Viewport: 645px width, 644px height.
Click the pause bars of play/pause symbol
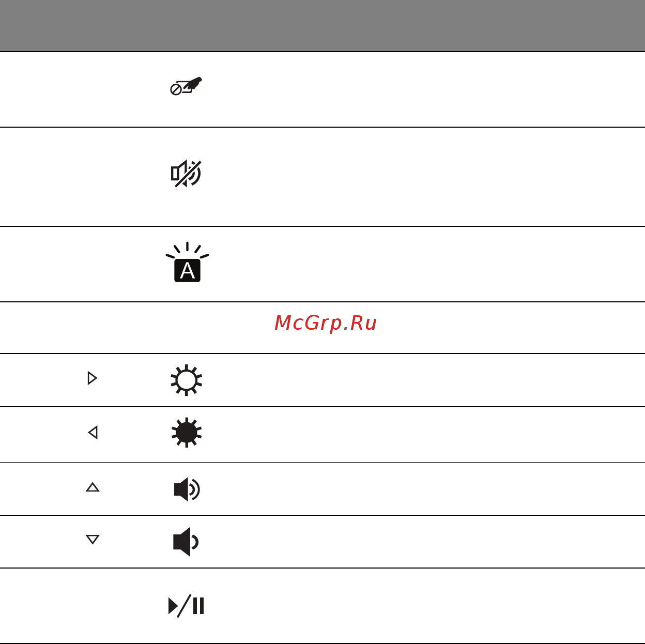click(198, 606)
